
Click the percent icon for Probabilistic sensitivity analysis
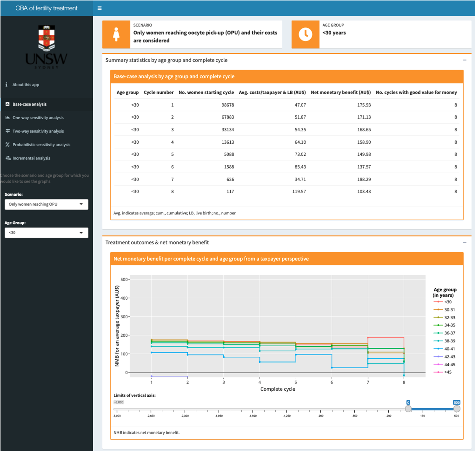point(7,145)
